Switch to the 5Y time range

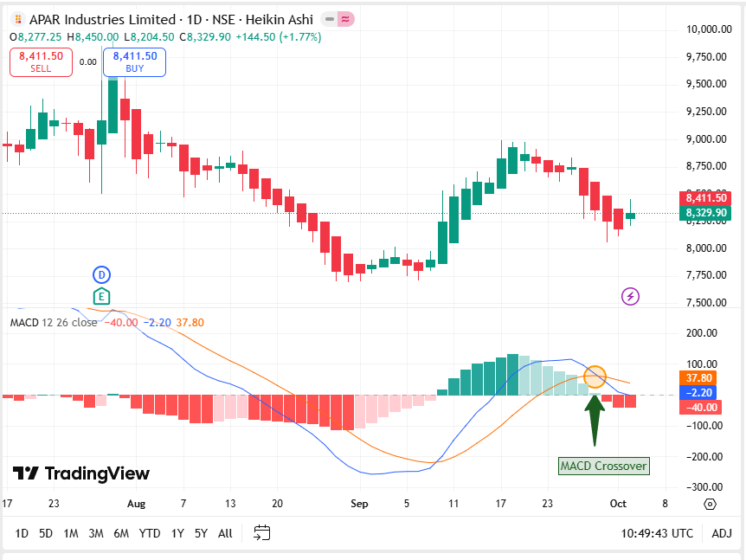click(x=201, y=533)
